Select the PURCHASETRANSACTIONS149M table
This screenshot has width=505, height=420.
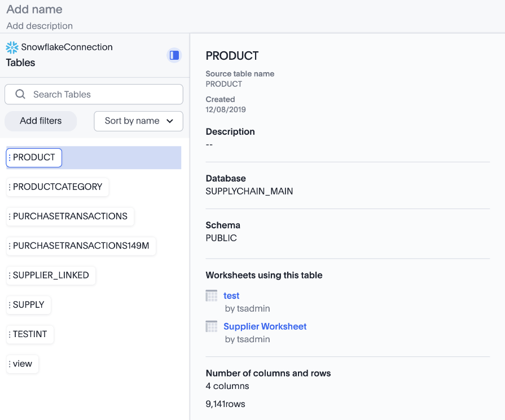point(81,246)
